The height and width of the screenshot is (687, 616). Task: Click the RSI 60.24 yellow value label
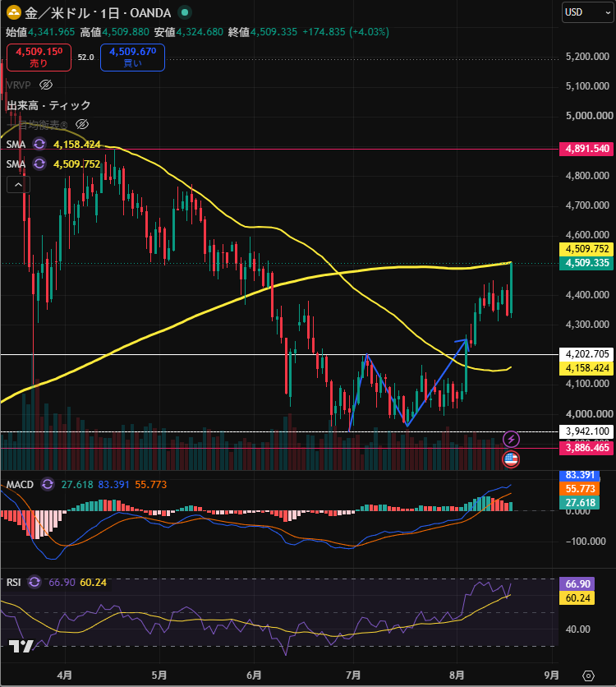click(577, 597)
